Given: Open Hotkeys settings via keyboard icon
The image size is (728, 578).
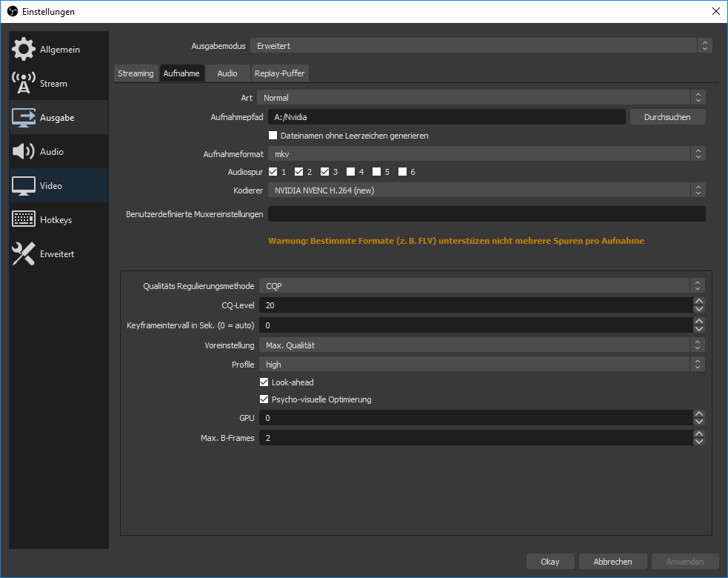Looking at the screenshot, I should [23, 219].
